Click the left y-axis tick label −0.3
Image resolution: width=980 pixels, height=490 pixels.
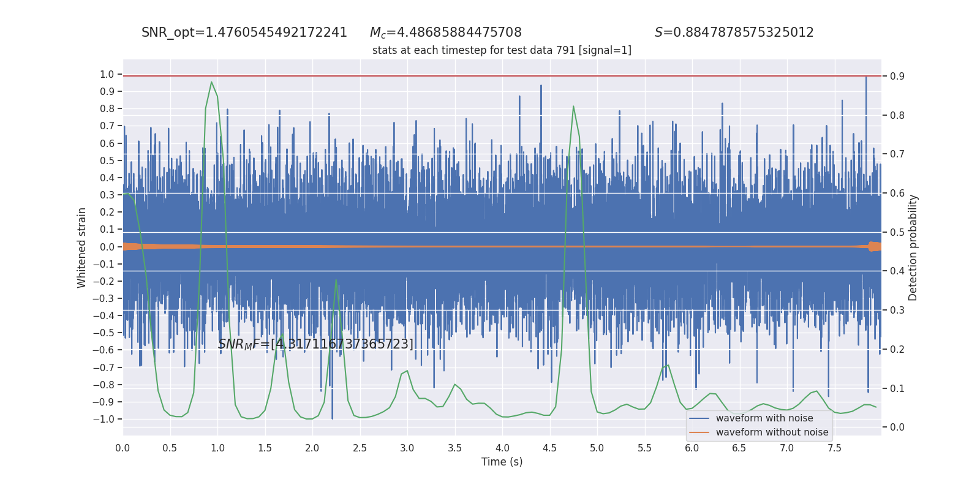pos(104,298)
